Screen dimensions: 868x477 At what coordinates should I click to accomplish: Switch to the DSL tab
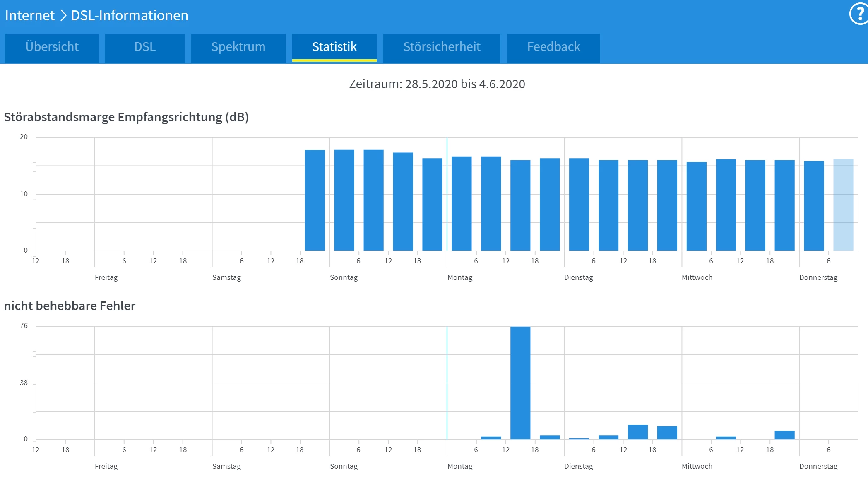[x=144, y=47]
